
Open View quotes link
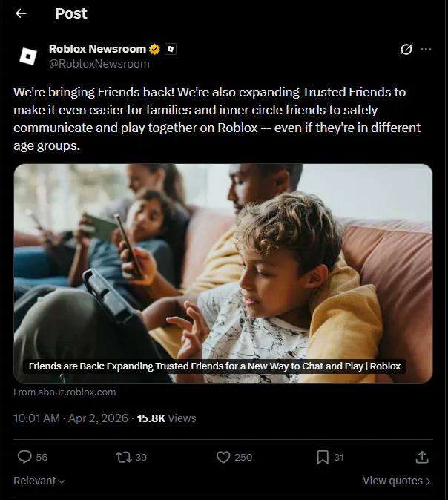[396, 481]
